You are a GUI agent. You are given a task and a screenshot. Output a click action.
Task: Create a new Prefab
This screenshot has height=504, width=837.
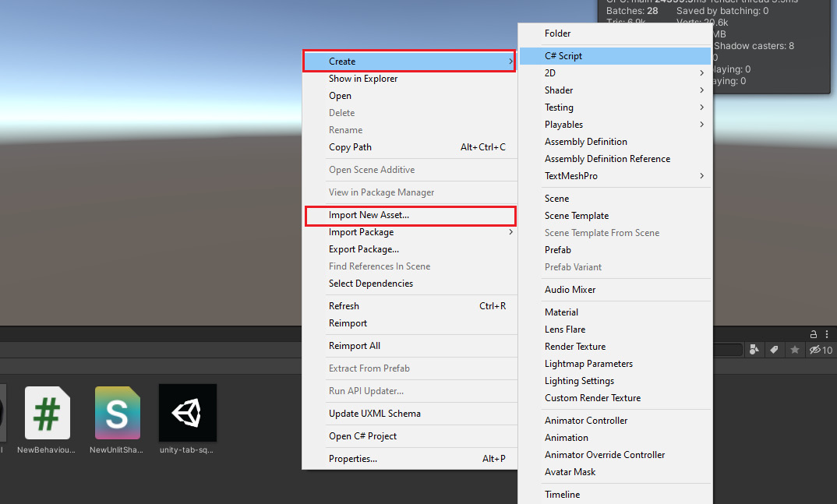tap(615, 249)
